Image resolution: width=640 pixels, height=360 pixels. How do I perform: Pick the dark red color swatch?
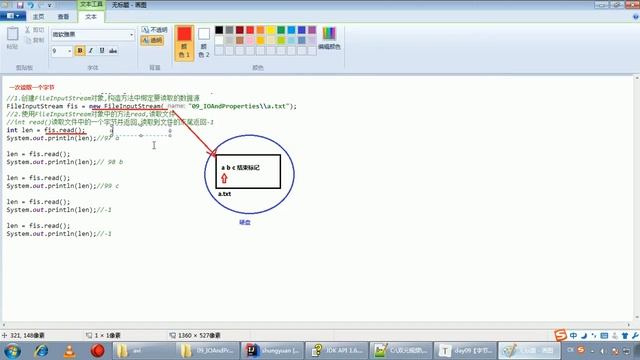coord(240,30)
